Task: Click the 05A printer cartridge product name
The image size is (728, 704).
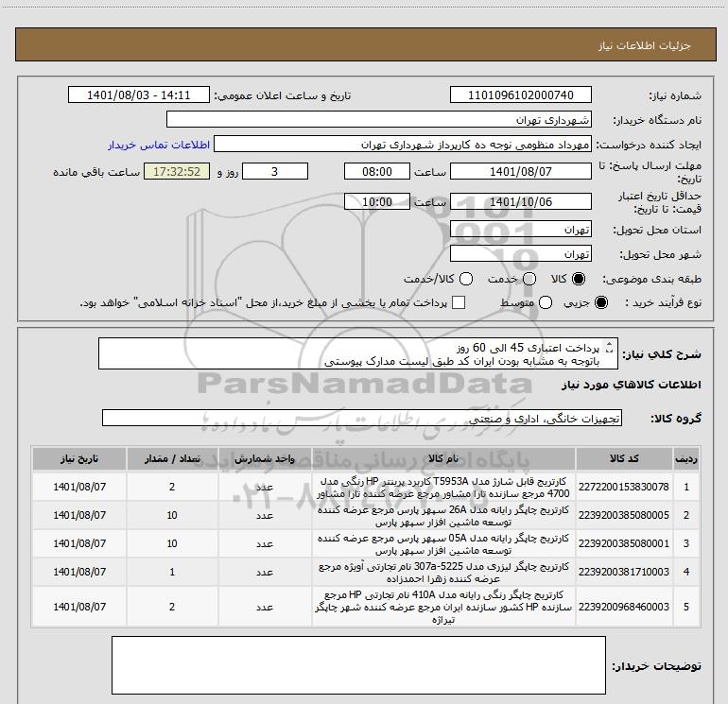Action: [x=443, y=544]
